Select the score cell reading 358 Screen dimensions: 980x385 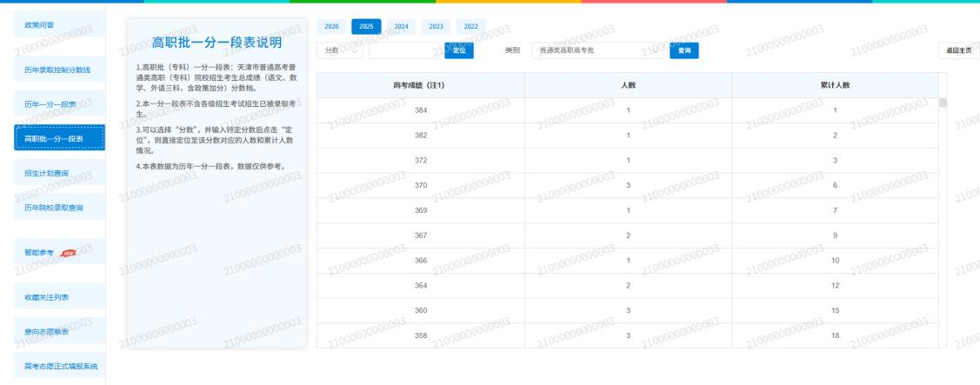tap(421, 335)
